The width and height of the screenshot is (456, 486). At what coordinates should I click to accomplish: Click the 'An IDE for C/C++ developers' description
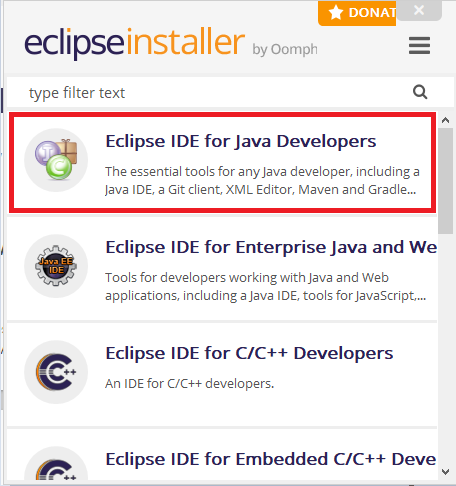189,384
